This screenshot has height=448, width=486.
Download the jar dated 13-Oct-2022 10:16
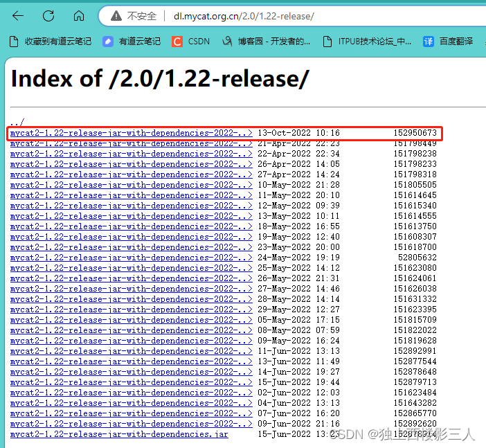point(131,133)
